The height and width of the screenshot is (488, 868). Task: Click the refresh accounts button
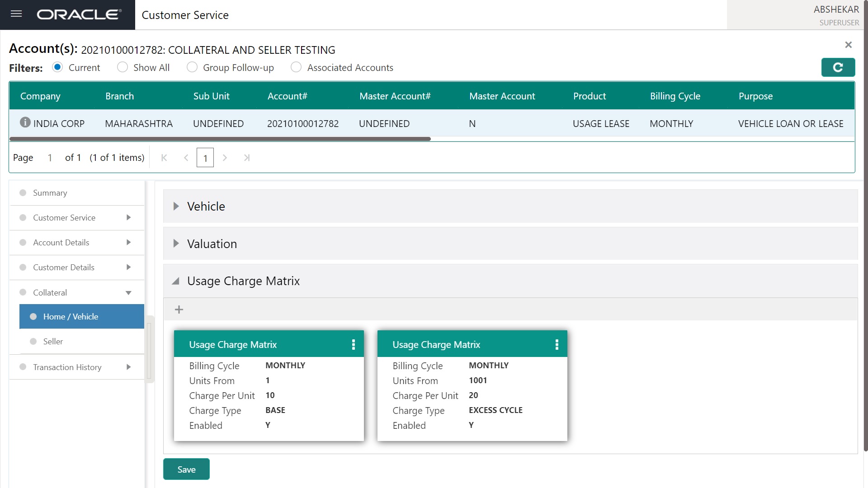tap(838, 67)
